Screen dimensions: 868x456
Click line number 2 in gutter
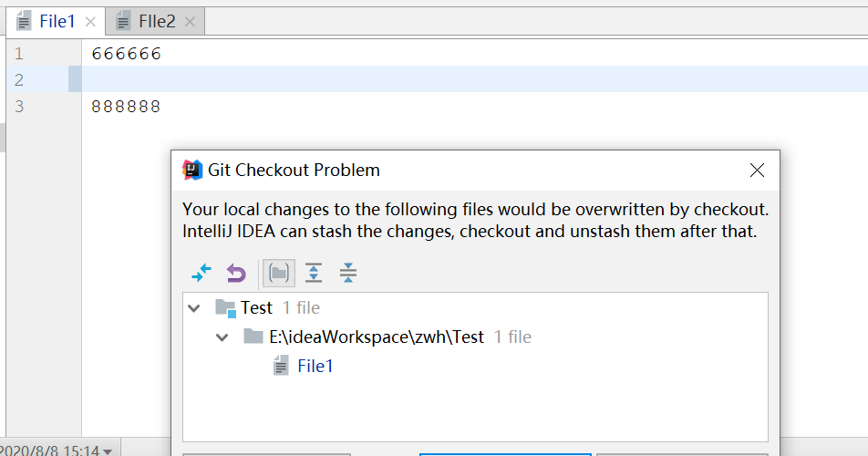click(x=19, y=79)
